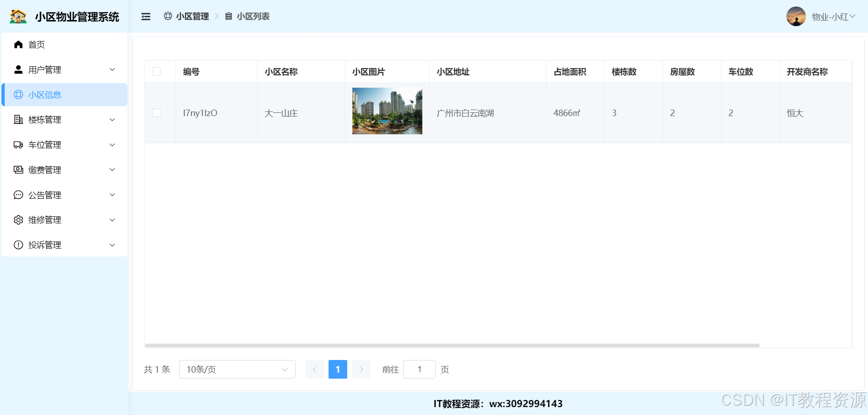Click the 投诉管理 menu label

click(45, 245)
